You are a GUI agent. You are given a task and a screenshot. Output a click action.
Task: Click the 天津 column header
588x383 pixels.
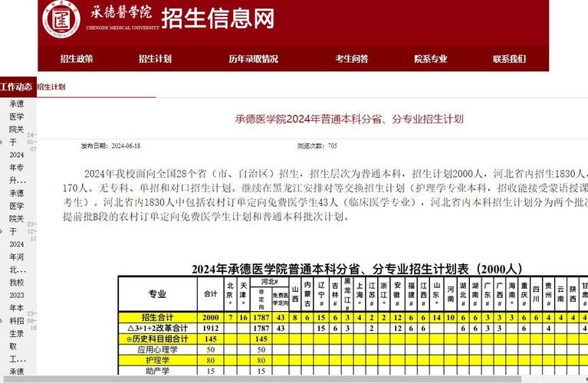click(243, 294)
